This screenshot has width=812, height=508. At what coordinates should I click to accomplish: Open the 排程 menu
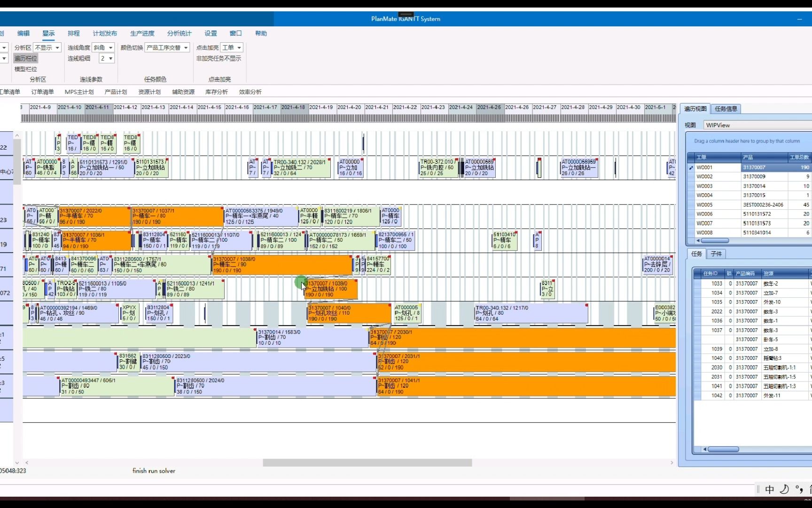coord(74,33)
